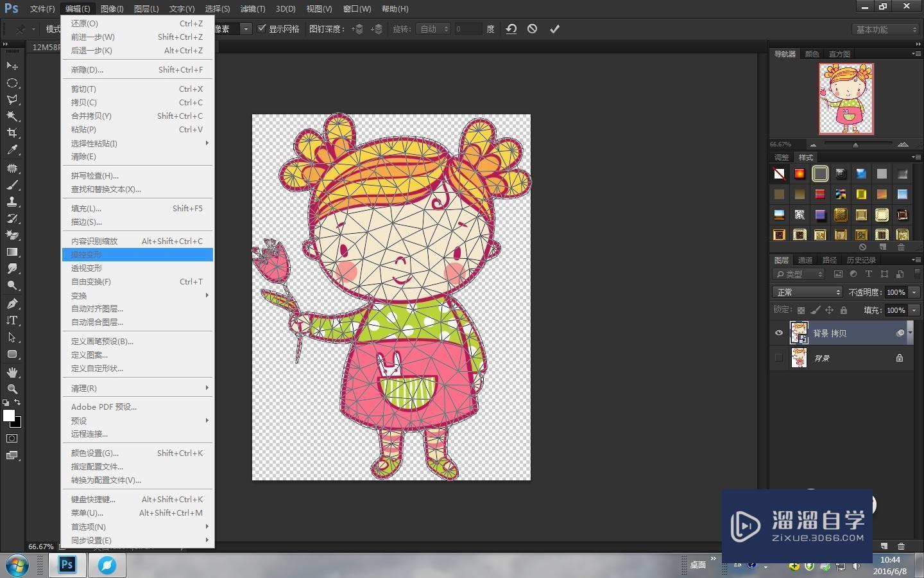This screenshot has height=578, width=924.
Task: Click the foreground color swatch
Action: 8,416
